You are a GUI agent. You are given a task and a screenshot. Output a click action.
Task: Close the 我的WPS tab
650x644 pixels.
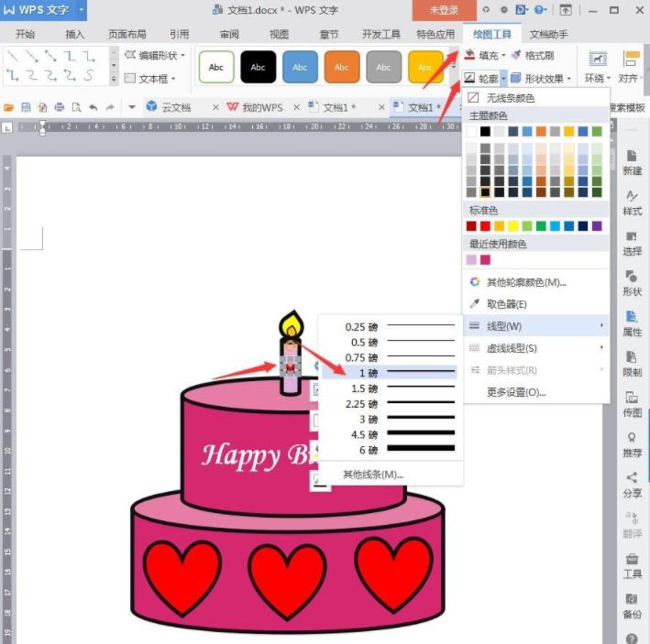pos(296,107)
